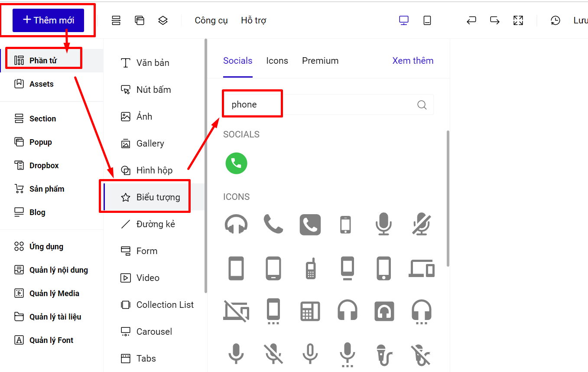Image resolution: width=588 pixels, height=372 pixels.
Task: Click the undo arrow in top toolbar
Action: click(x=471, y=20)
